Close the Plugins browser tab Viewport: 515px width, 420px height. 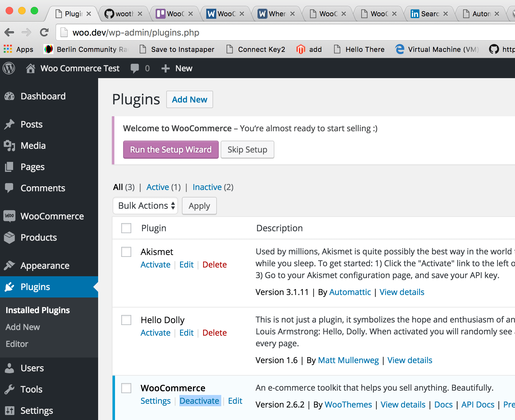89,14
